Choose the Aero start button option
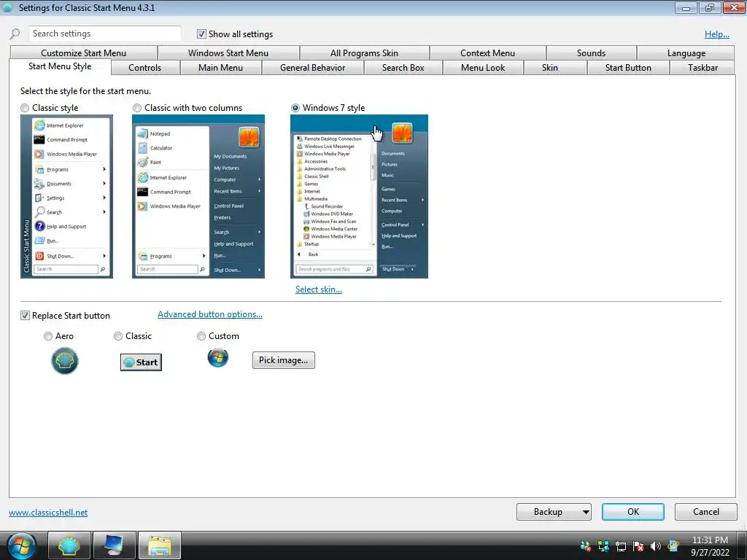 [48, 336]
